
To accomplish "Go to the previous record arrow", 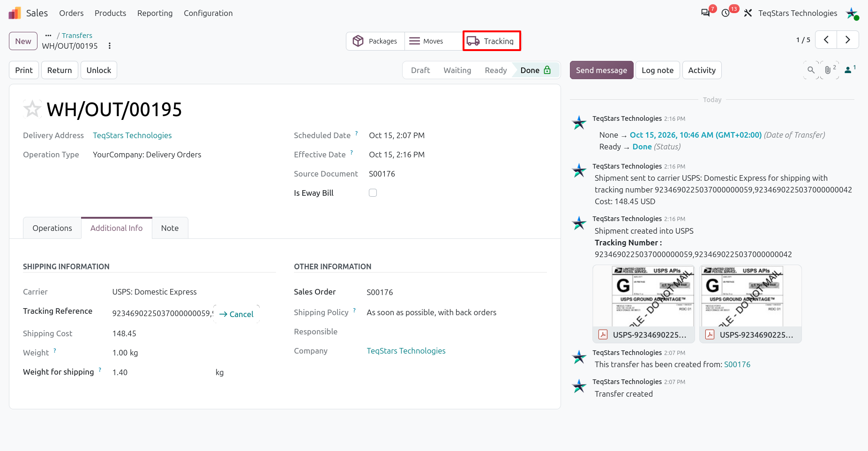I will 826,40.
